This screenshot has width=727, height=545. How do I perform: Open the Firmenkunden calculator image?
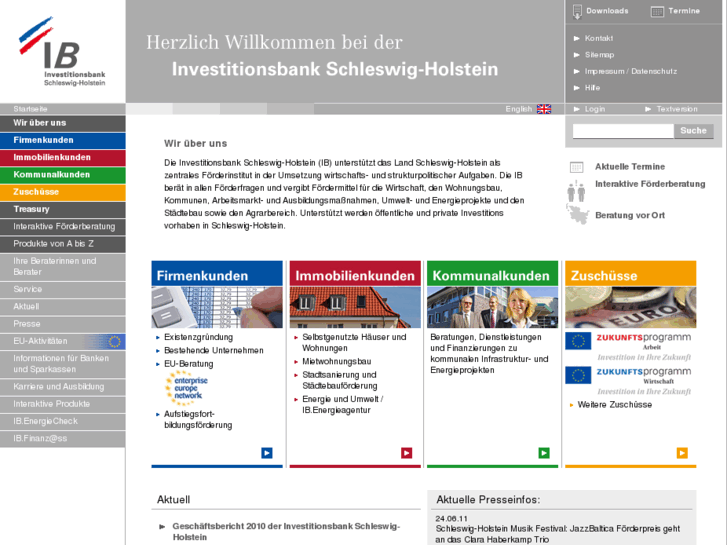[217, 307]
